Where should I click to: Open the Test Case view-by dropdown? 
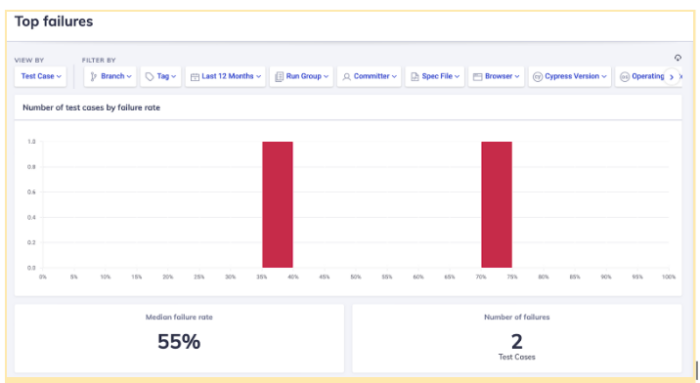click(x=41, y=76)
